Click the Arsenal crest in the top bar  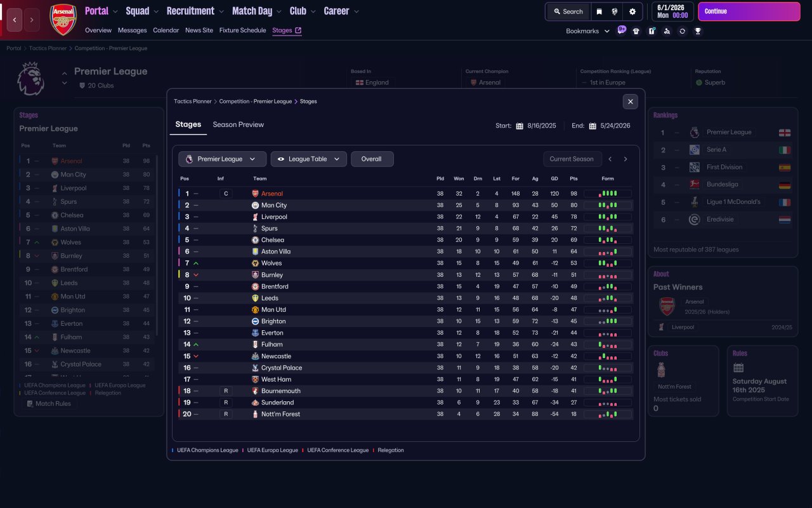click(x=63, y=20)
